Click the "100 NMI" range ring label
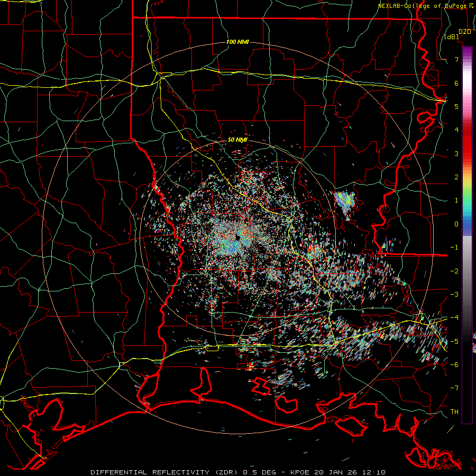The image size is (476, 476). click(x=237, y=42)
